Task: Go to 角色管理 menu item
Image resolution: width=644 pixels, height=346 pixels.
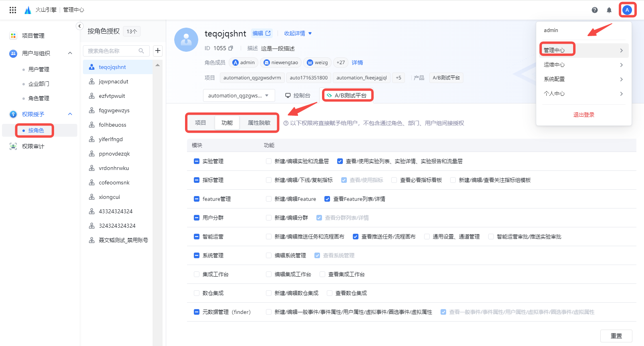Action: (39, 98)
